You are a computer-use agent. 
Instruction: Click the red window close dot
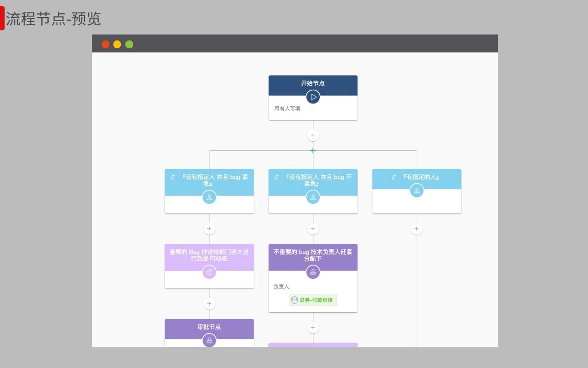point(106,44)
